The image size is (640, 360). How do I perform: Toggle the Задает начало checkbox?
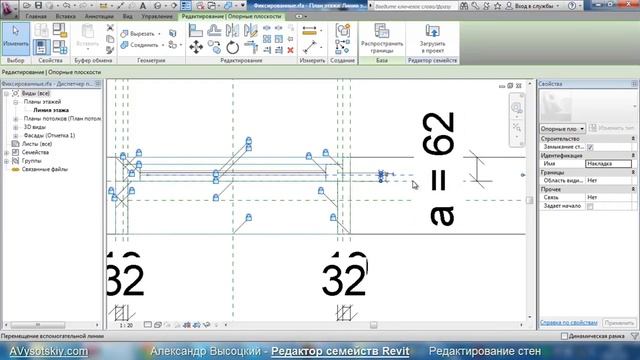(x=590, y=206)
